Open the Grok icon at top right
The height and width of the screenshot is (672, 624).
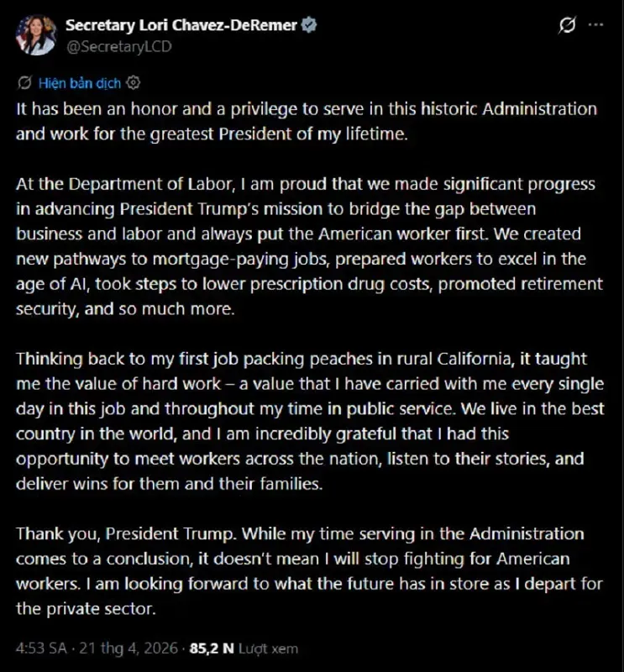[567, 26]
